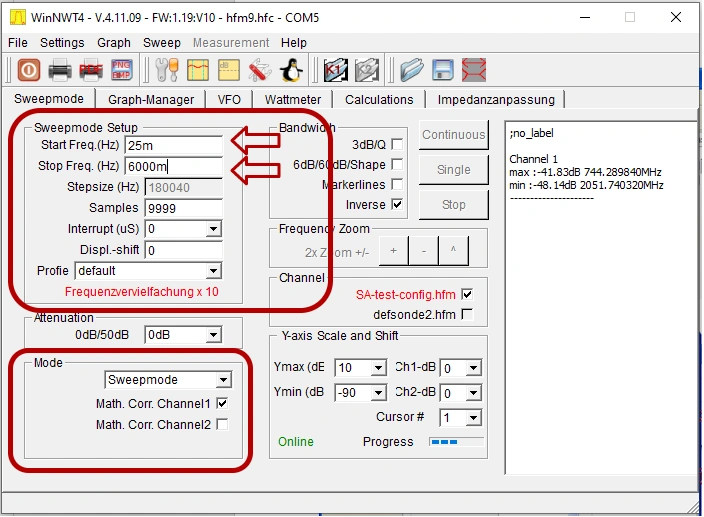The width and height of the screenshot is (704, 517).
Task: Click the 'max :-41.83dB 744.289840MHz' line
Action: click(x=585, y=172)
